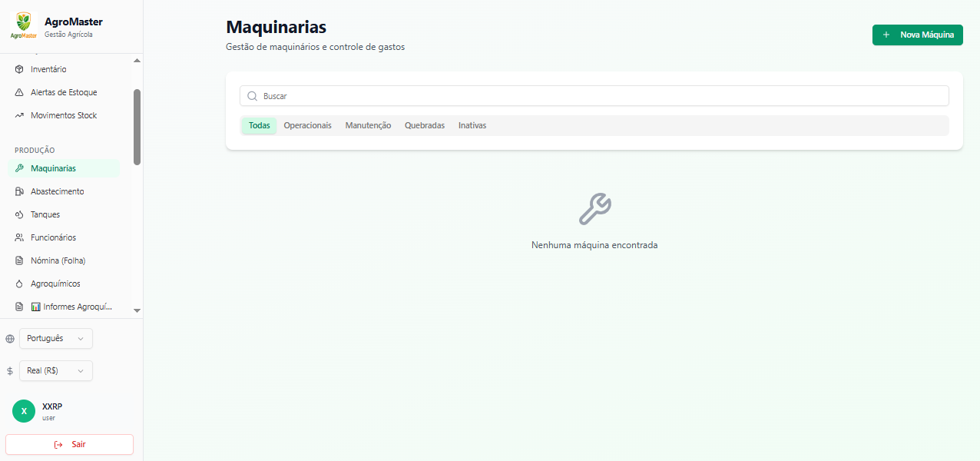Image resolution: width=980 pixels, height=461 pixels.
Task: Go to Agroquímicos
Action: tap(64, 284)
